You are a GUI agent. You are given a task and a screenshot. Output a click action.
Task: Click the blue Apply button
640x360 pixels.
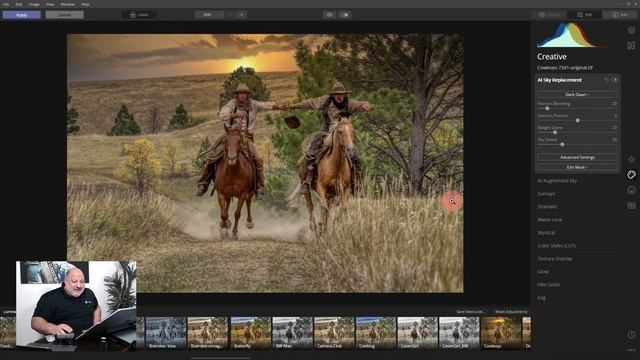(22, 15)
